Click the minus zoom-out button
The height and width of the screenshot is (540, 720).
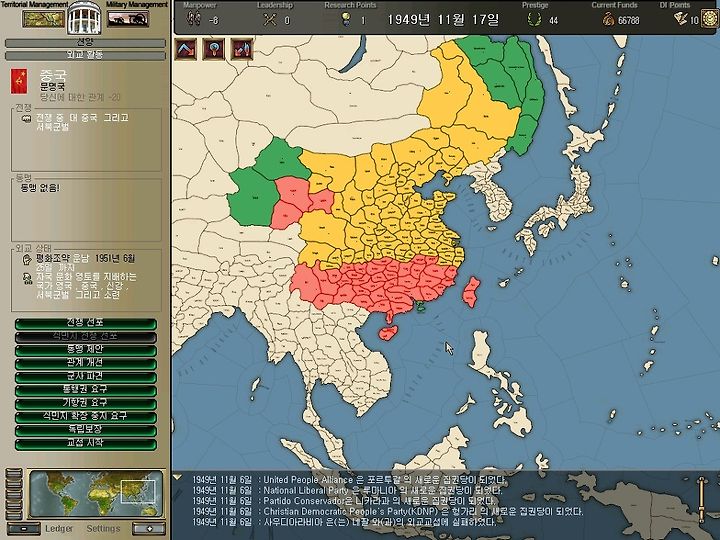pos(24,529)
